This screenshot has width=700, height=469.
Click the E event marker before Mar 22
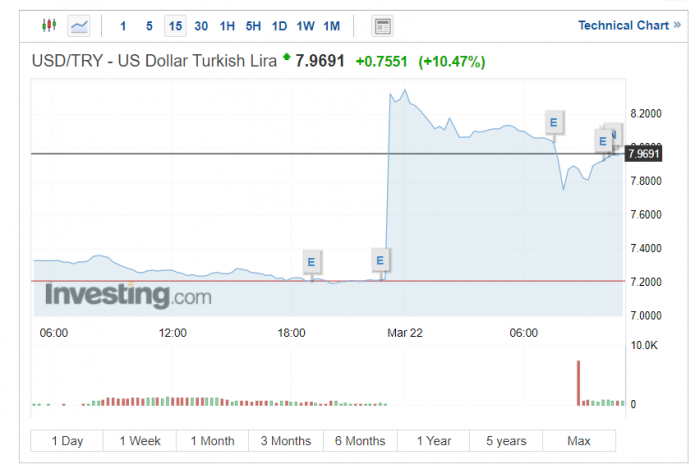[380, 261]
